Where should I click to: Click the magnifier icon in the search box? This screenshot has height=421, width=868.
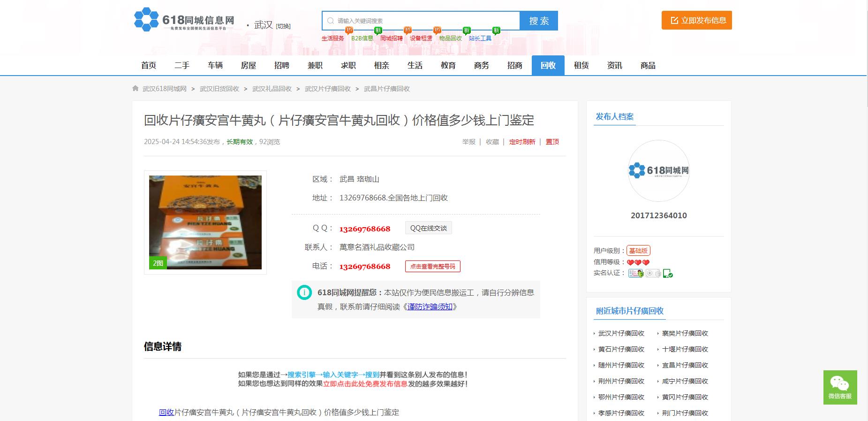pos(330,21)
